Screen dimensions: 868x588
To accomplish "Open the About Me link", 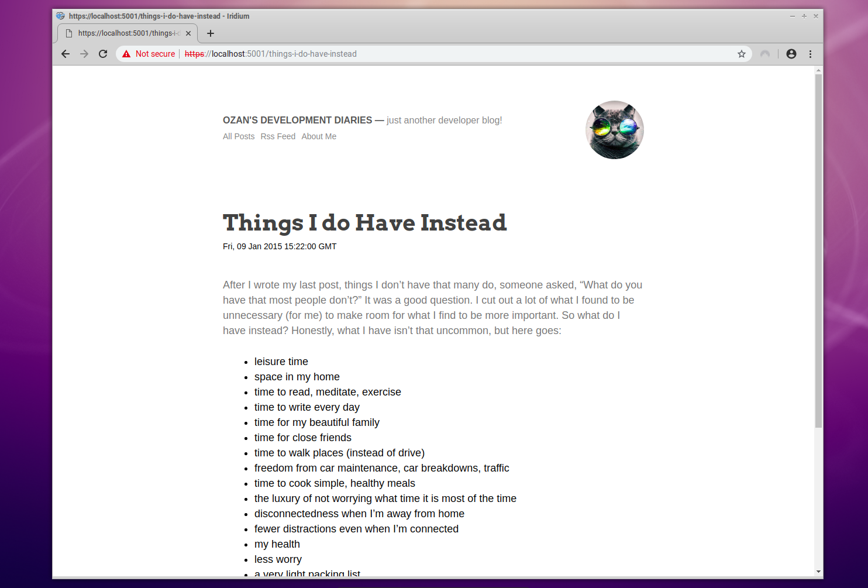I will (x=319, y=136).
